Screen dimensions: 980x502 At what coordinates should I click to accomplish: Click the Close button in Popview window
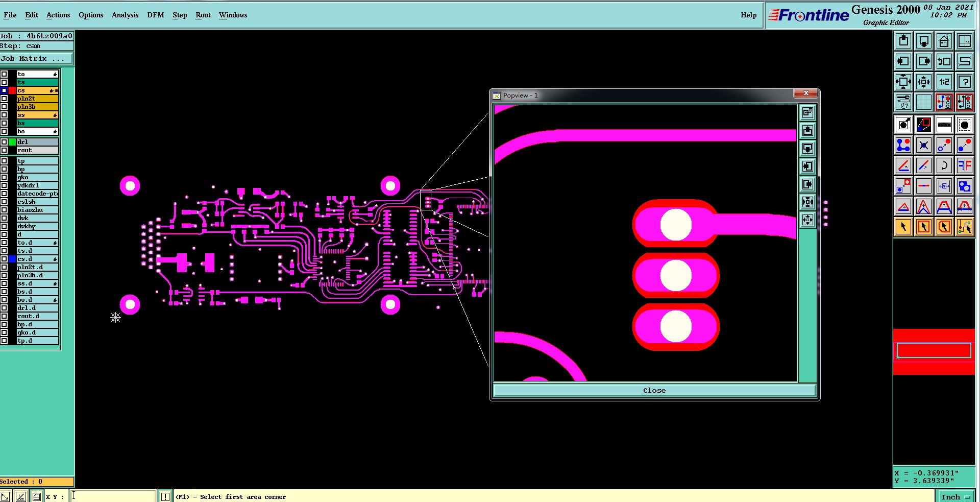click(654, 390)
